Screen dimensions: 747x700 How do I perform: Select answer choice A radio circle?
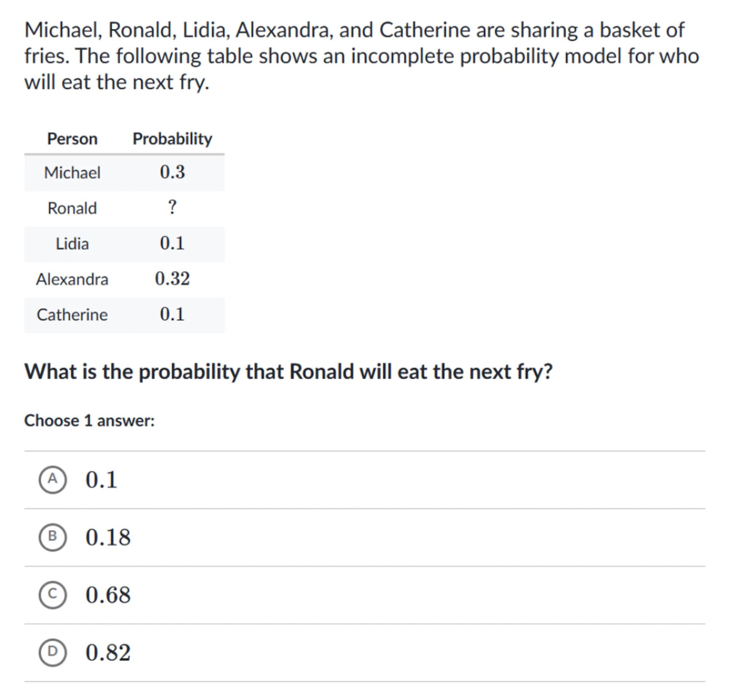[53, 479]
